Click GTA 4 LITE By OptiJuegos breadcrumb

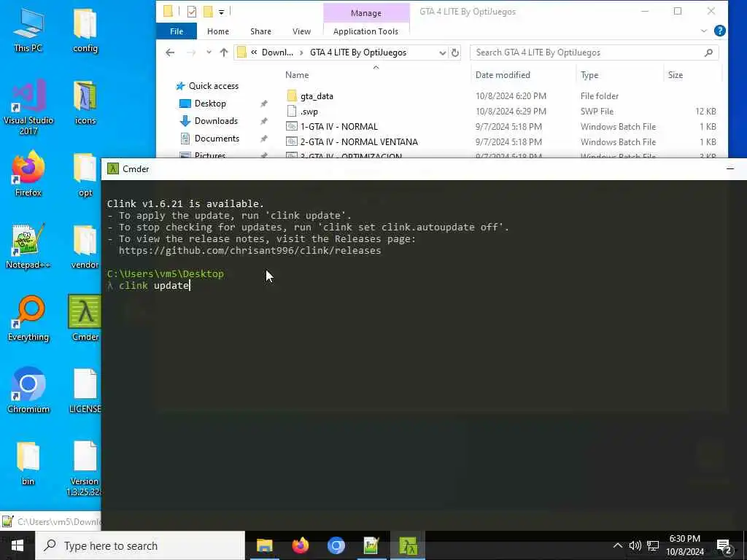[x=357, y=52]
